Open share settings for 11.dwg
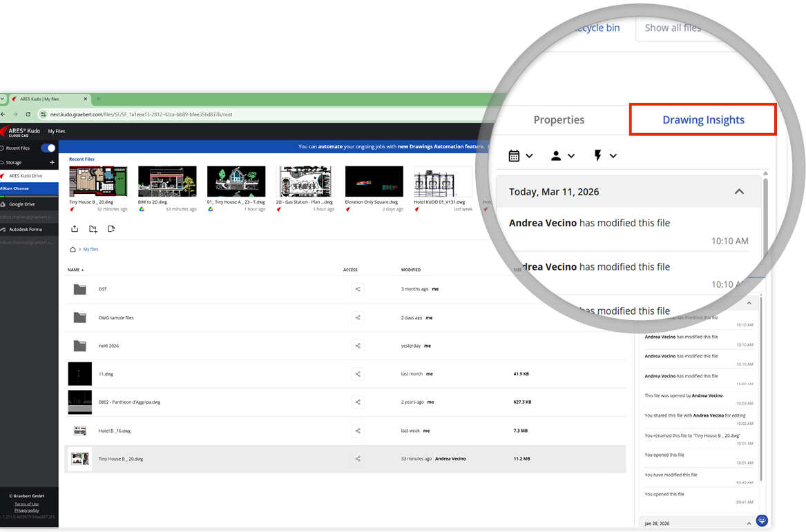This screenshot has width=806, height=532. 357,374
